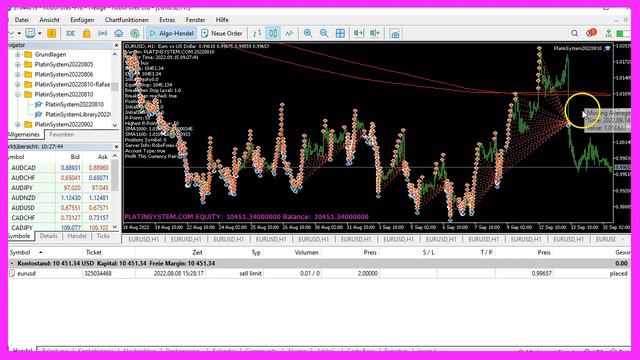Collapse the Kontostand row triangle
Image resolution: width=640 pixels, height=360 pixels.
[12, 264]
